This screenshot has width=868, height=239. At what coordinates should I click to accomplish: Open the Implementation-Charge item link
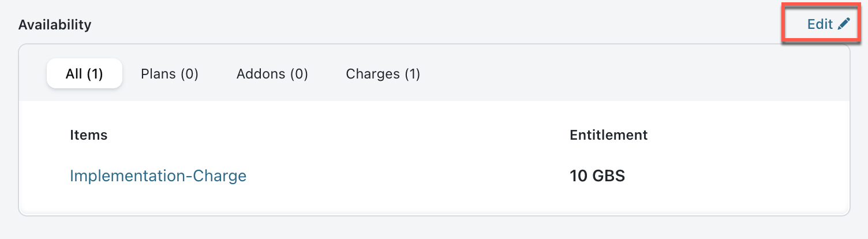pyautogui.click(x=158, y=175)
